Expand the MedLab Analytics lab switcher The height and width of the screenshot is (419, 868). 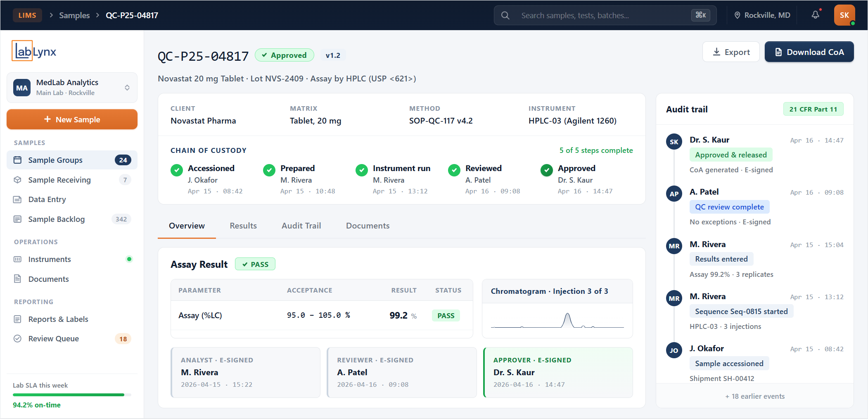point(72,88)
